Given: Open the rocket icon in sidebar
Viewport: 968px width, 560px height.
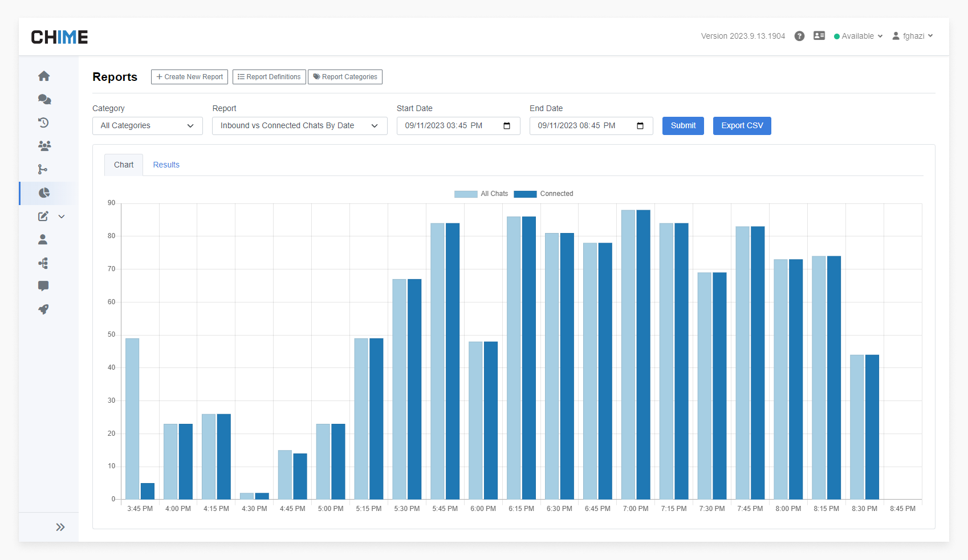Looking at the screenshot, I should (x=43, y=309).
